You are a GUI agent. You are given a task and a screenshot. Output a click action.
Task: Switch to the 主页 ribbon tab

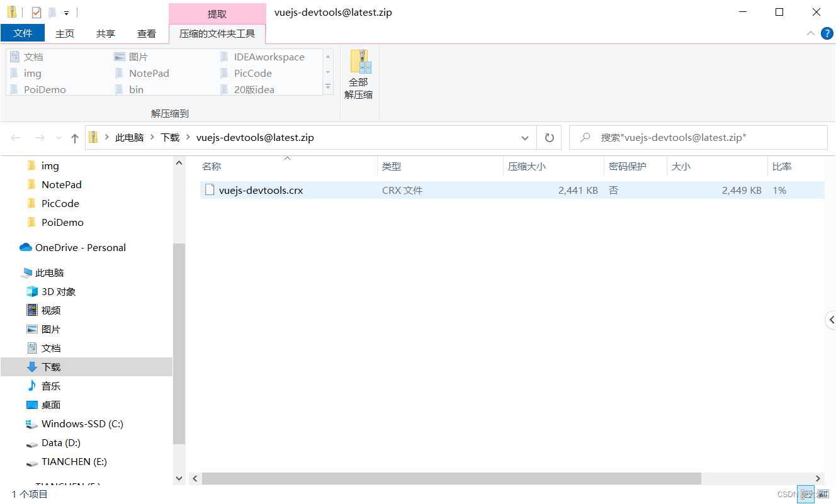[65, 34]
